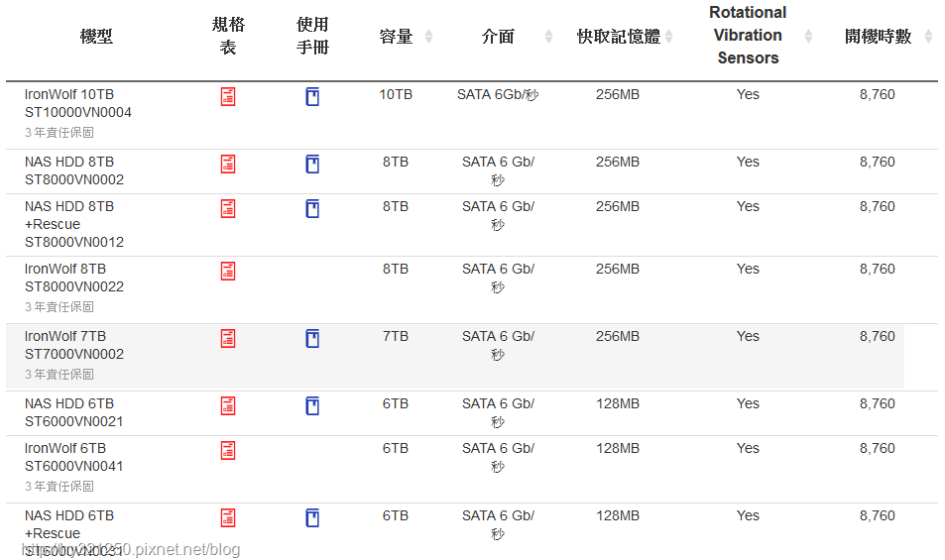945x560 pixels.
Task: Select model name IronWolf 8TB ST8000VN0022
Action: coord(74,278)
